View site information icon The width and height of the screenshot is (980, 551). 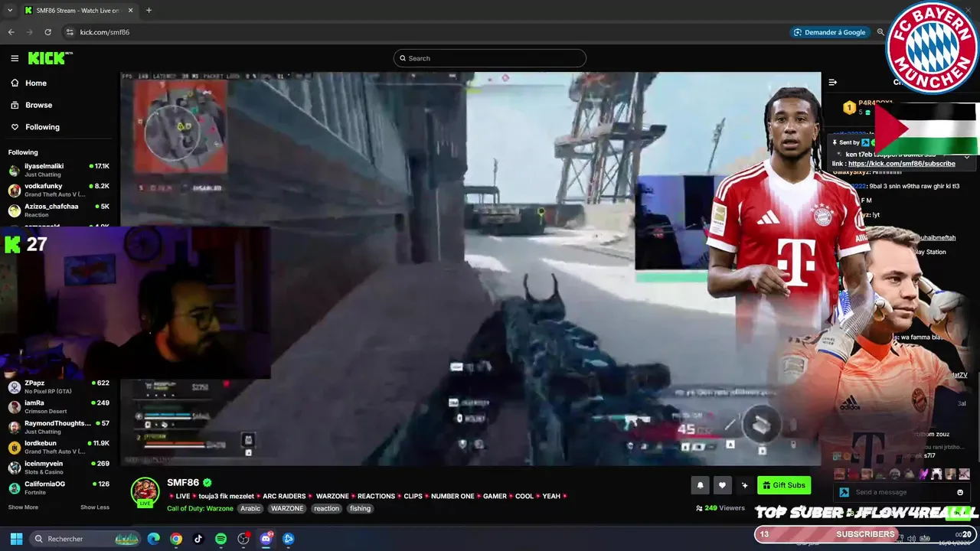click(x=70, y=32)
